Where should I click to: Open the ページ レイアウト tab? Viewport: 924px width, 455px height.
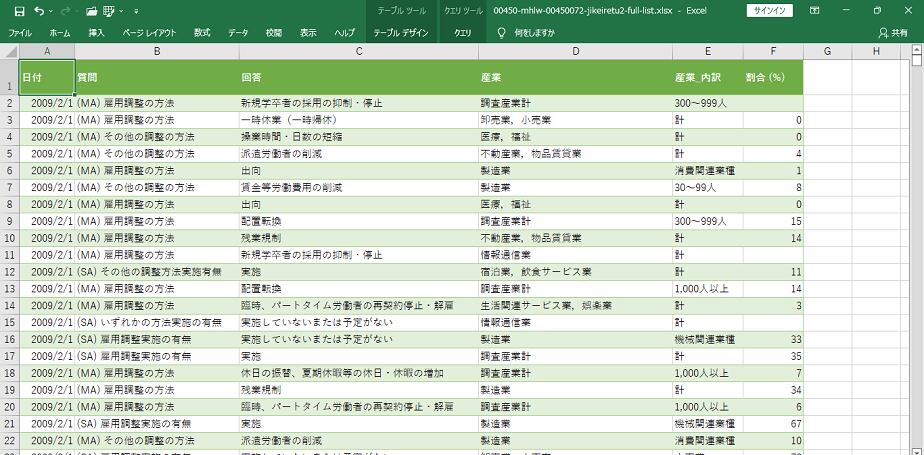pyautogui.click(x=149, y=33)
